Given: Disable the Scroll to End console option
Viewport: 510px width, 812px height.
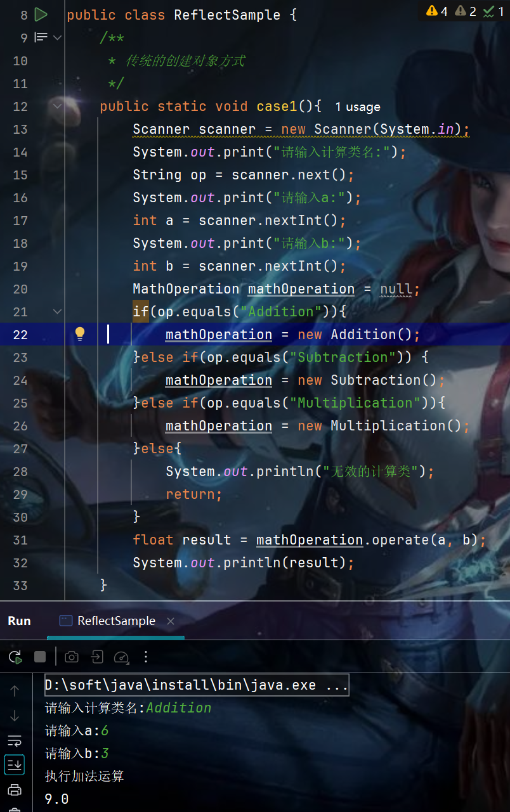Looking at the screenshot, I should click(x=15, y=764).
